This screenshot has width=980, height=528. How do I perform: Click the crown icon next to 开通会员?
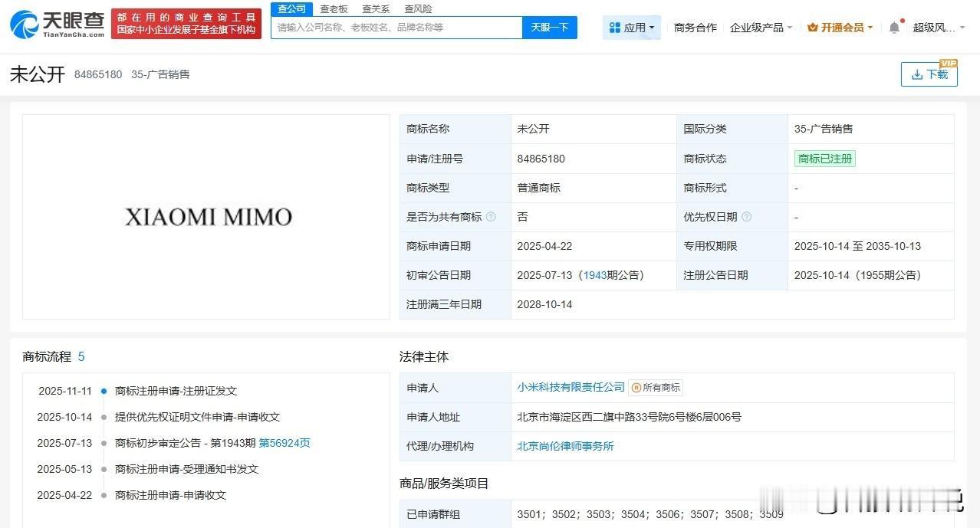click(813, 28)
